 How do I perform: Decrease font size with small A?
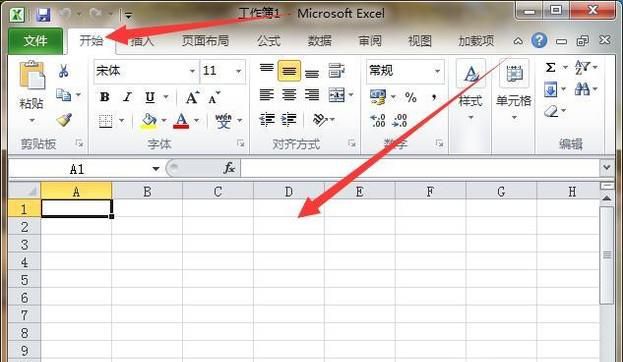pyautogui.click(x=214, y=98)
